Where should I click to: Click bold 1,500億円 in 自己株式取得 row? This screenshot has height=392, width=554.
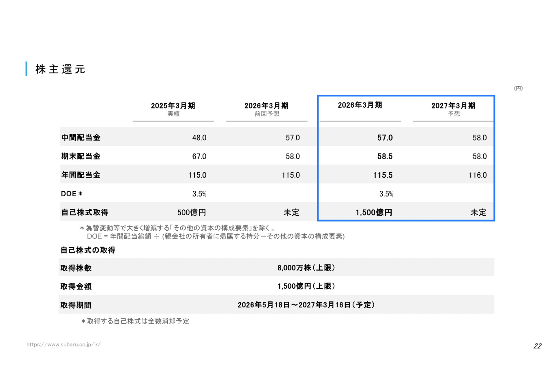[374, 213]
